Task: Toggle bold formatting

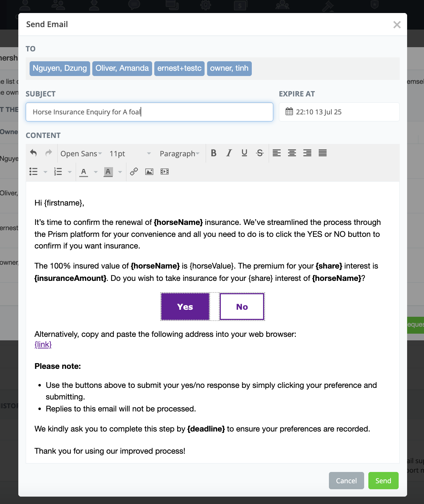Action: 213,153
